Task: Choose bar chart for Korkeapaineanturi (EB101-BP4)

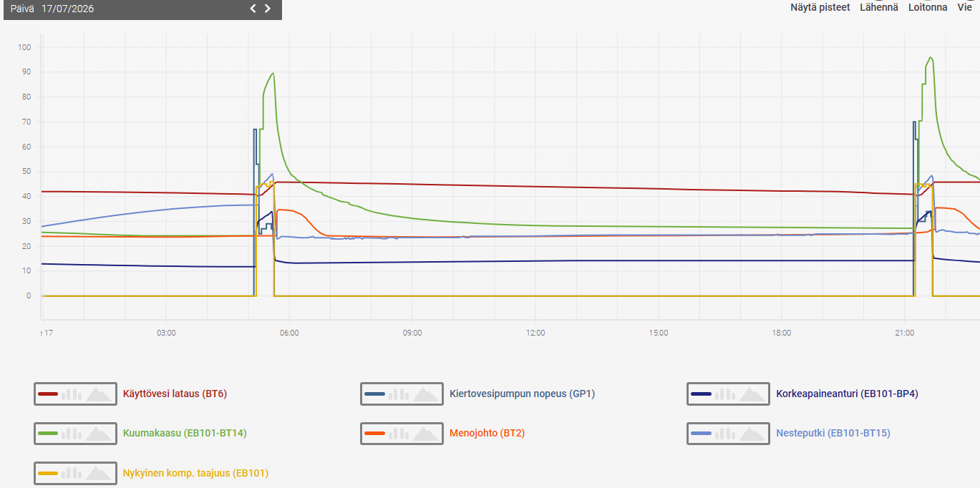Action: coord(725,394)
